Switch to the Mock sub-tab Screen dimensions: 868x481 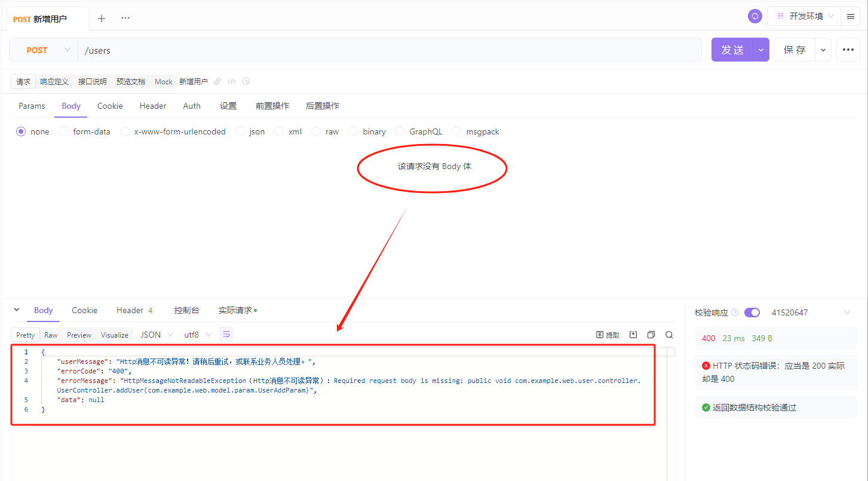164,82
